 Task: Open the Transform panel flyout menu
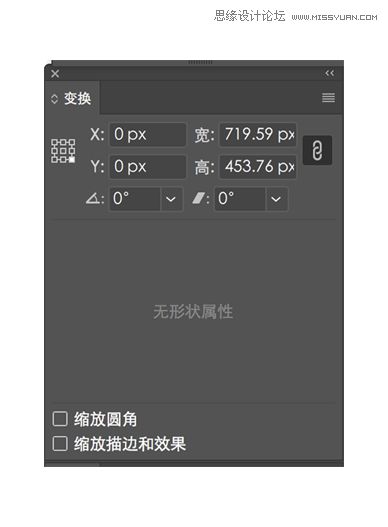328,98
